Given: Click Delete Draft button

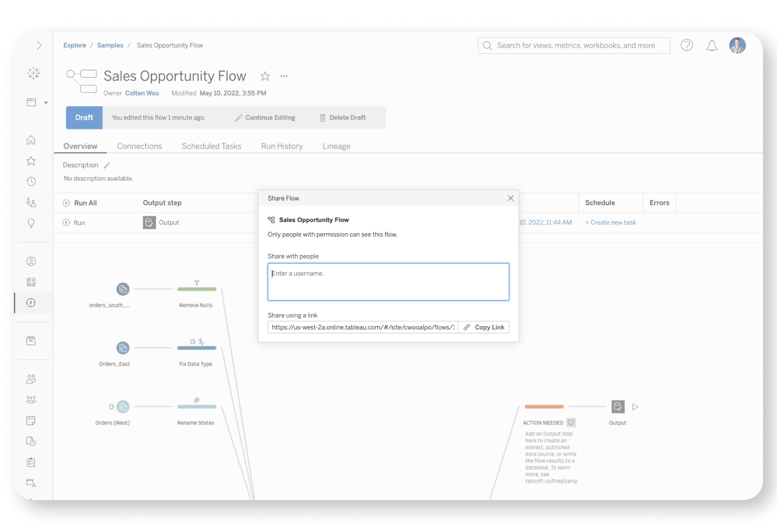Looking at the screenshot, I should coord(343,118).
